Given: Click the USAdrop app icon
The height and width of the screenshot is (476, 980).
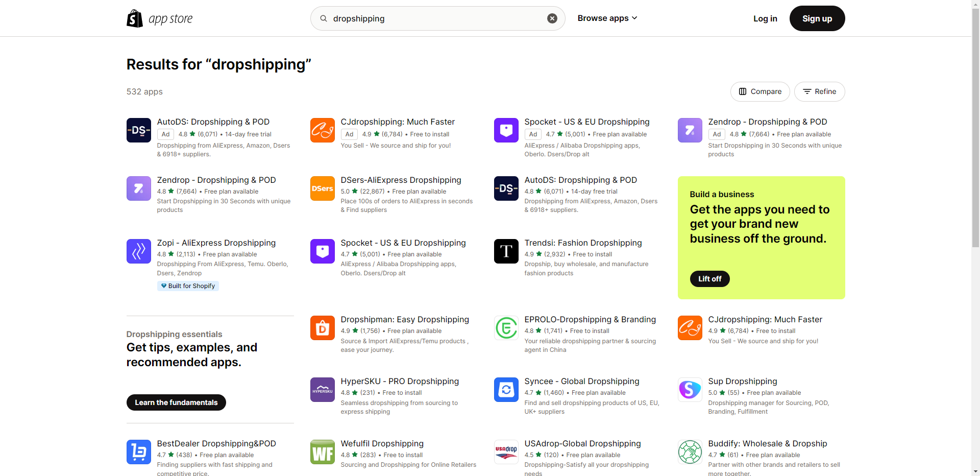Looking at the screenshot, I should coord(506,452).
